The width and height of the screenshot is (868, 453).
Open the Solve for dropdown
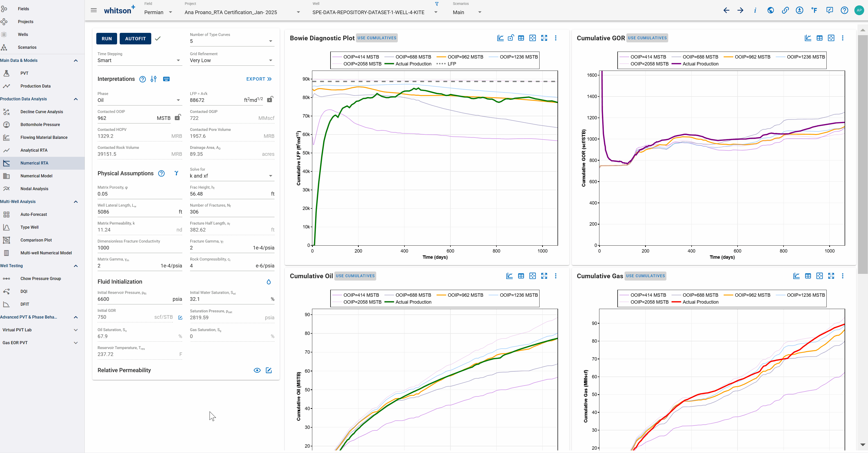pyautogui.click(x=232, y=176)
